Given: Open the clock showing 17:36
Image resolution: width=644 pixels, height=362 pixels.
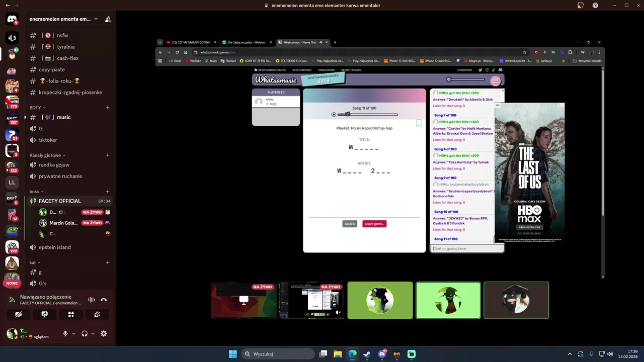Looking at the screenshot, I should 628,354.
